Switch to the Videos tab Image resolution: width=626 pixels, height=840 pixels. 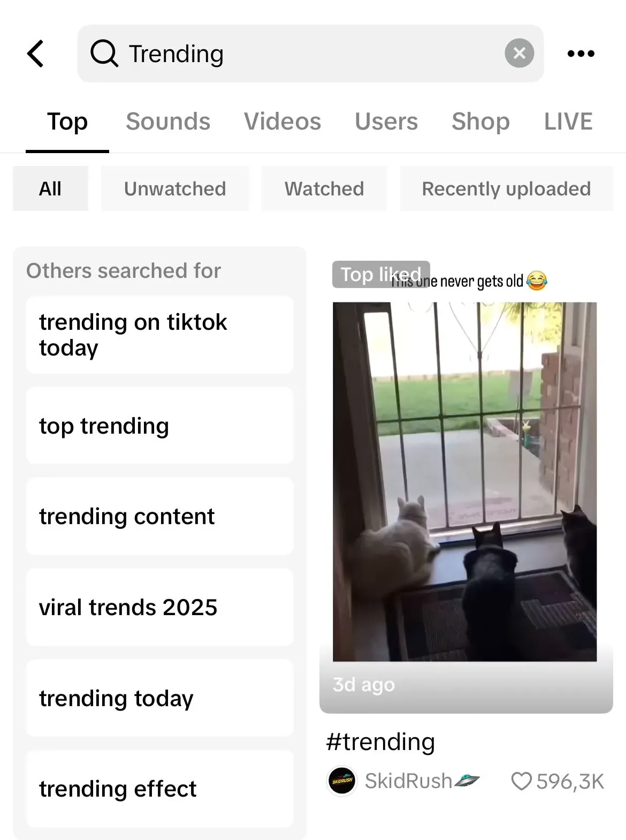tap(283, 122)
